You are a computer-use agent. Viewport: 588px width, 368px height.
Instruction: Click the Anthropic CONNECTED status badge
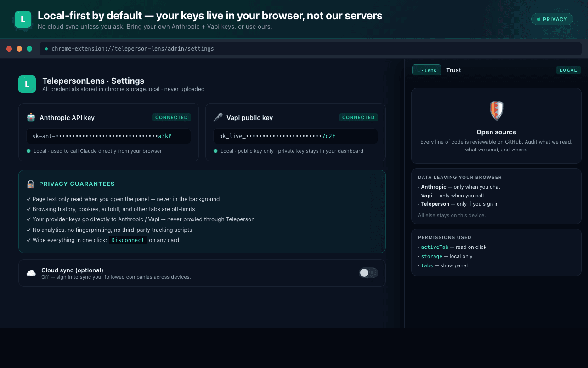click(x=171, y=117)
